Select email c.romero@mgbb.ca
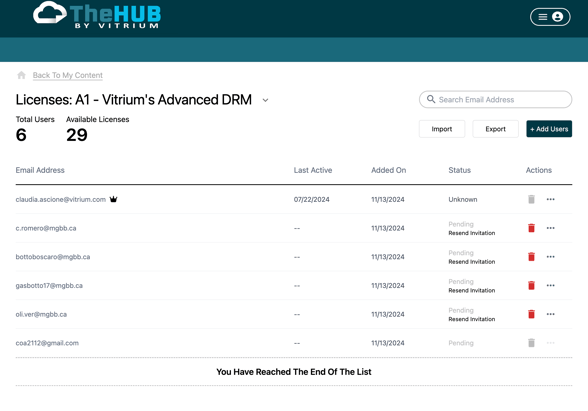Screen dimensions: 588x411 click(46, 228)
